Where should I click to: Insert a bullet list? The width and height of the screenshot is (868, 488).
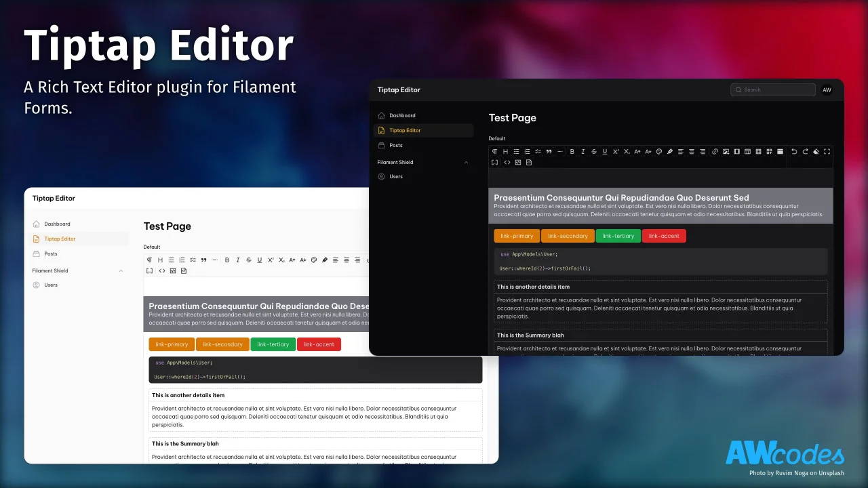click(517, 152)
